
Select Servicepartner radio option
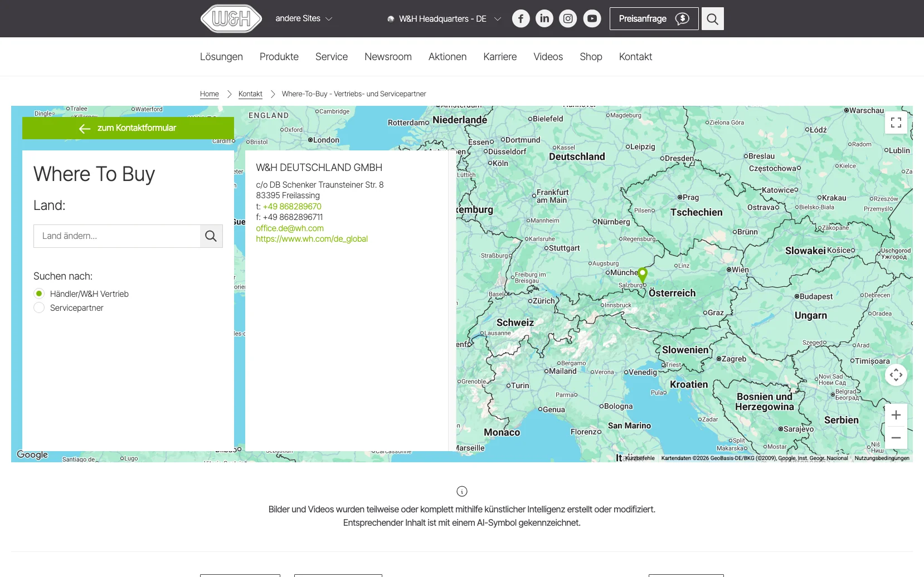(x=39, y=308)
